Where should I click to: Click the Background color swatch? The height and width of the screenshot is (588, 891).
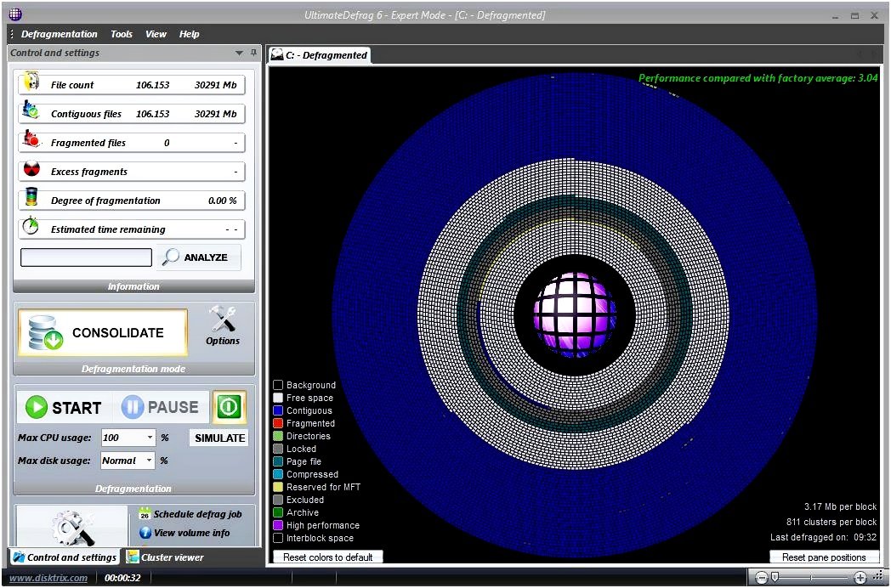pyautogui.click(x=278, y=385)
